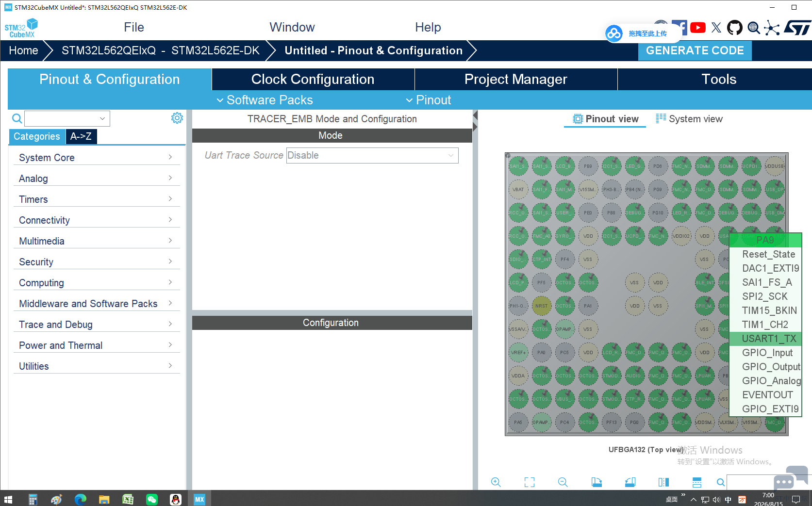Switch to Project Manager tab
Viewport: 812px width, 506px height.
(516, 79)
